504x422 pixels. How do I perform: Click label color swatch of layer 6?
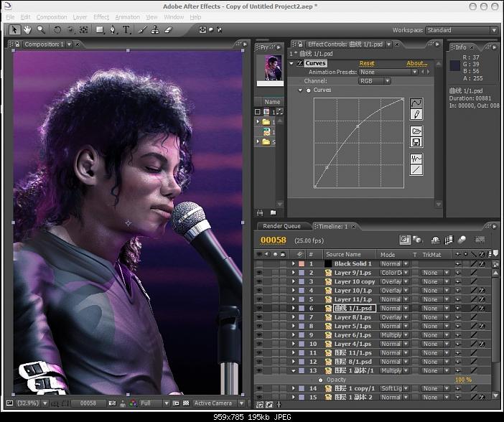pos(302,308)
